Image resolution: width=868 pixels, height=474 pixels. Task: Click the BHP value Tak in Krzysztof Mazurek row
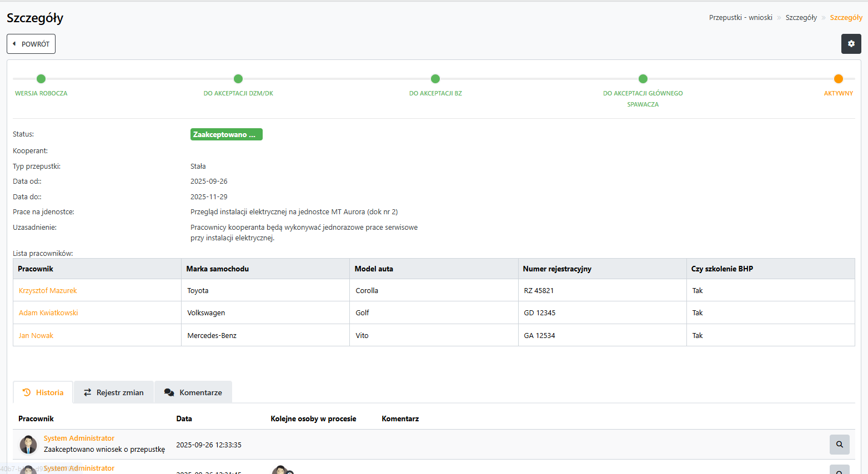(x=698, y=291)
